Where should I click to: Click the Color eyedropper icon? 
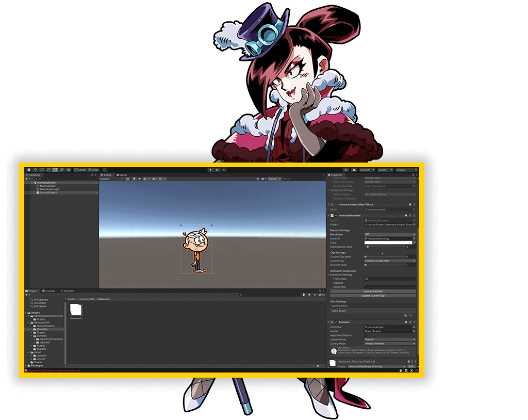[415, 243]
